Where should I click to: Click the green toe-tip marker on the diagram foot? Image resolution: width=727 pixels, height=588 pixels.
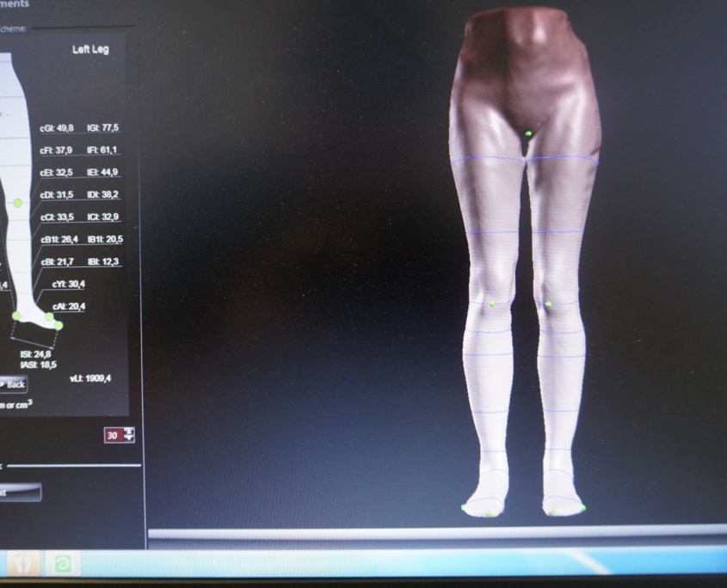[59, 325]
